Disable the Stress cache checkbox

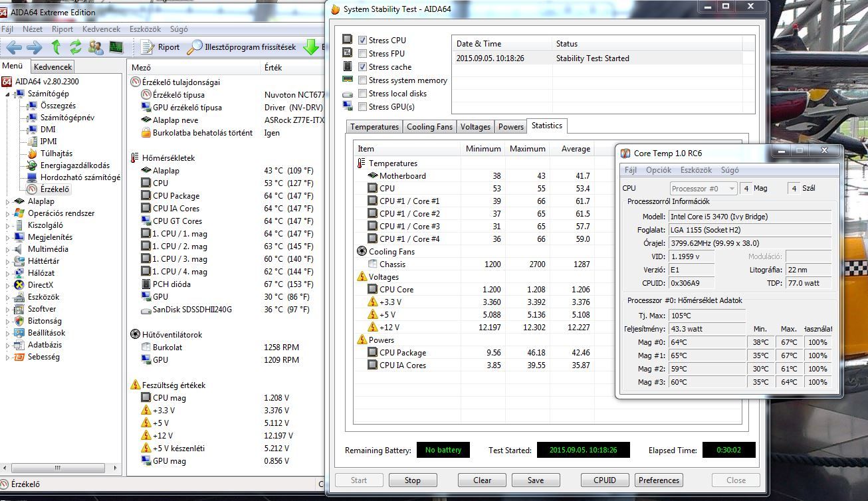point(363,67)
